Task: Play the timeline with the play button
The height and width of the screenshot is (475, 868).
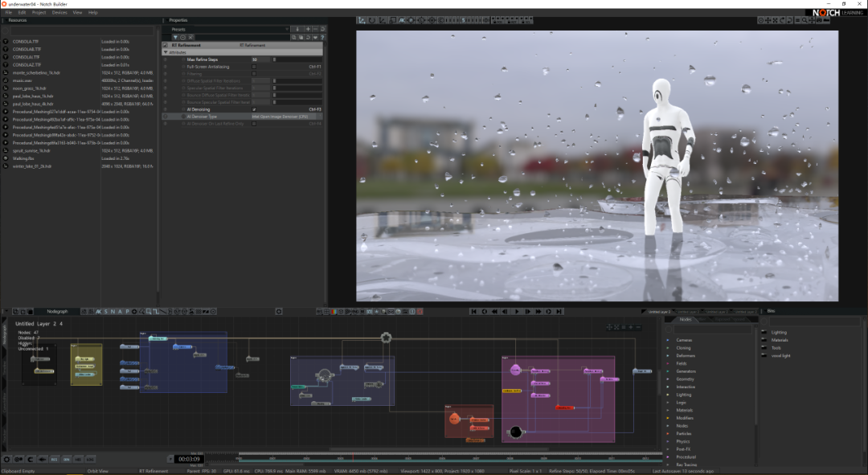Action: pyautogui.click(x=517, y=312)
